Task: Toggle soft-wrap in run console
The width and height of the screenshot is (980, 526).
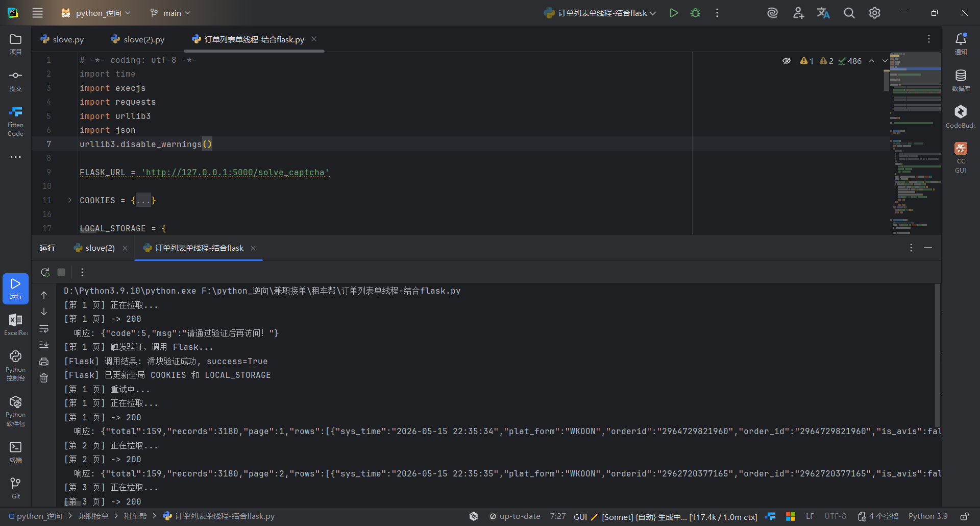Action: [44, 328]
